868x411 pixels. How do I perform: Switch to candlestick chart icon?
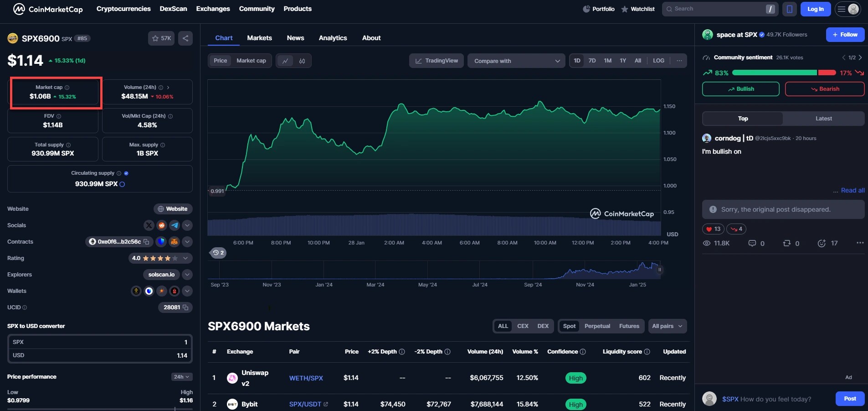[302, 61]
